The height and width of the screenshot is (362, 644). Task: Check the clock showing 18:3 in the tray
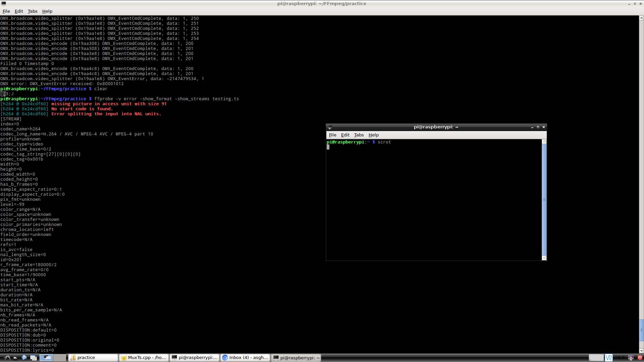(x=620, y=358)
